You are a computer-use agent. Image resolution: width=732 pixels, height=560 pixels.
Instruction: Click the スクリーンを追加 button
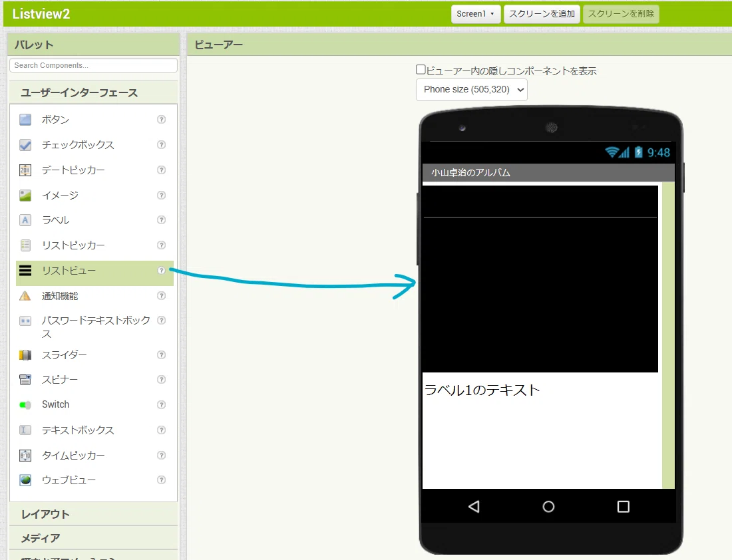542,14
